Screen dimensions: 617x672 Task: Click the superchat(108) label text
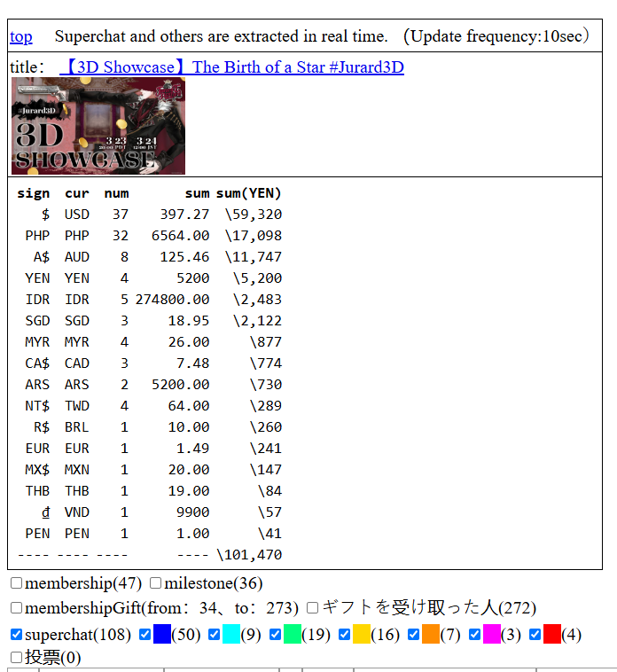click(78, 635)
